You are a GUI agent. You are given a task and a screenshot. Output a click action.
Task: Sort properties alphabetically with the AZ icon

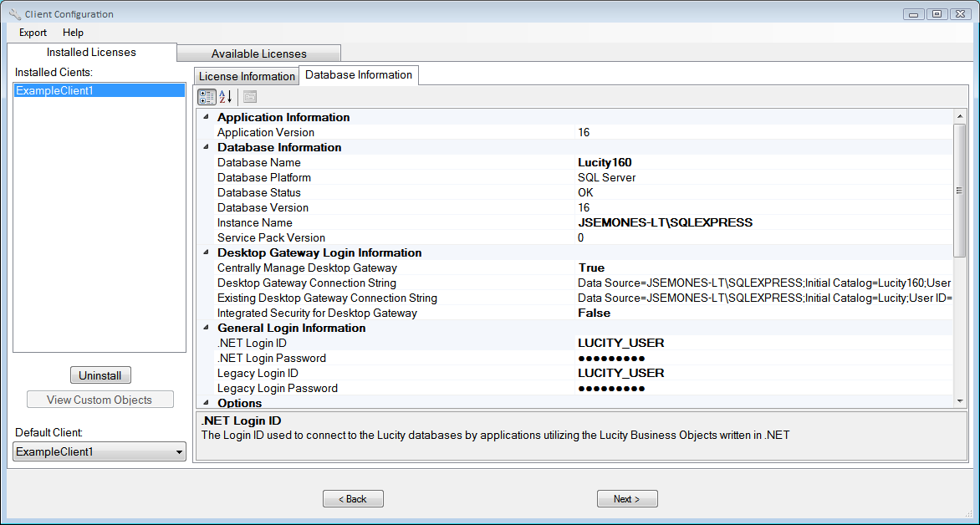224,96
